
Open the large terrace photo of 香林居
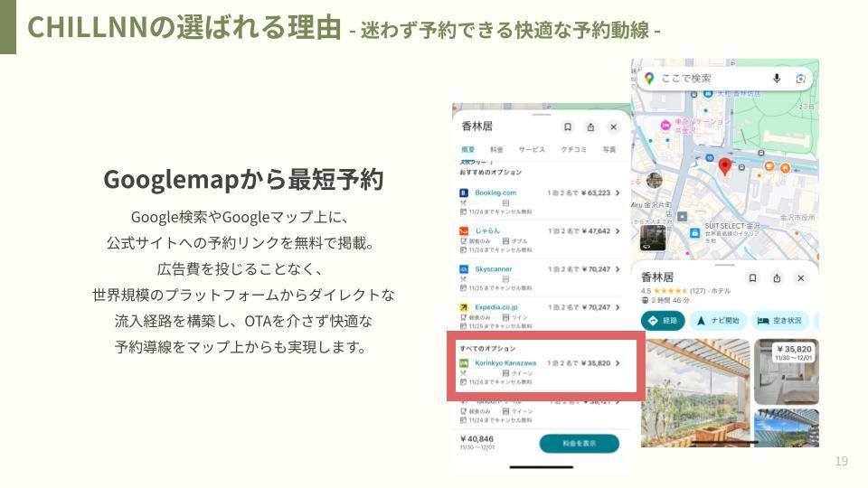tap(695, 393)
